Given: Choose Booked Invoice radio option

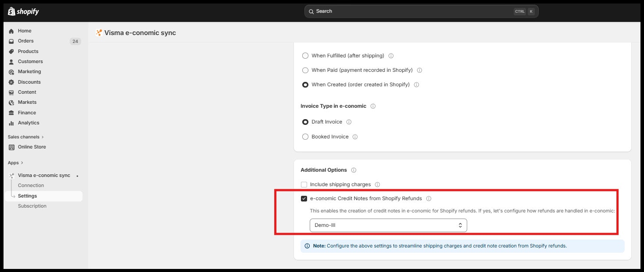Looking at the screenshot, I should tap(305, 137).
